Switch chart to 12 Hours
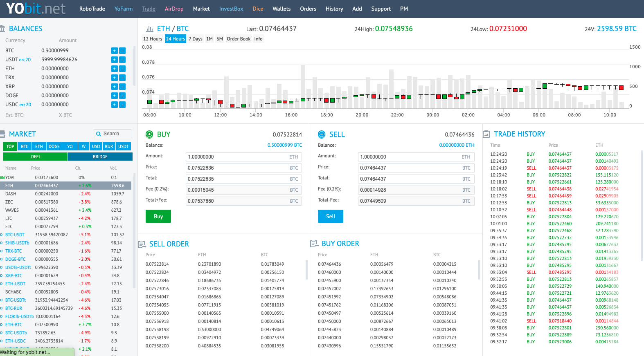Image resolution: width=644 pixels, height=356 pixels. [153, 39]
